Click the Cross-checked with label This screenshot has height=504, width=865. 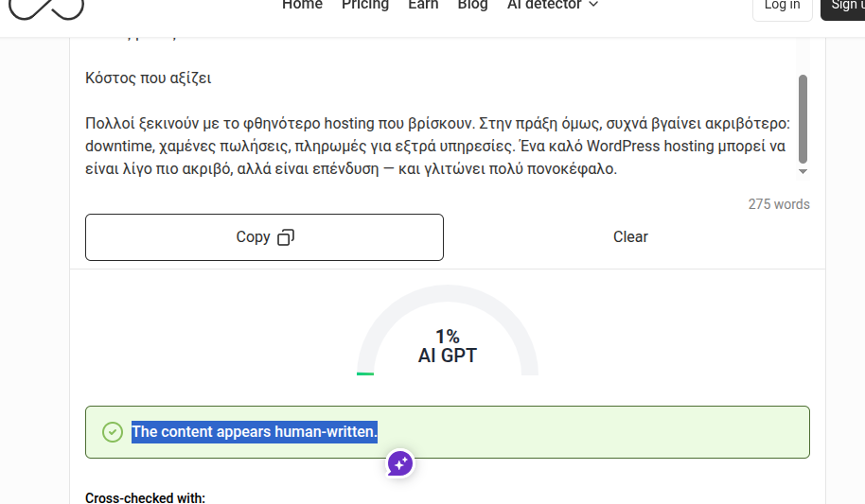click(x=145, y=498)
